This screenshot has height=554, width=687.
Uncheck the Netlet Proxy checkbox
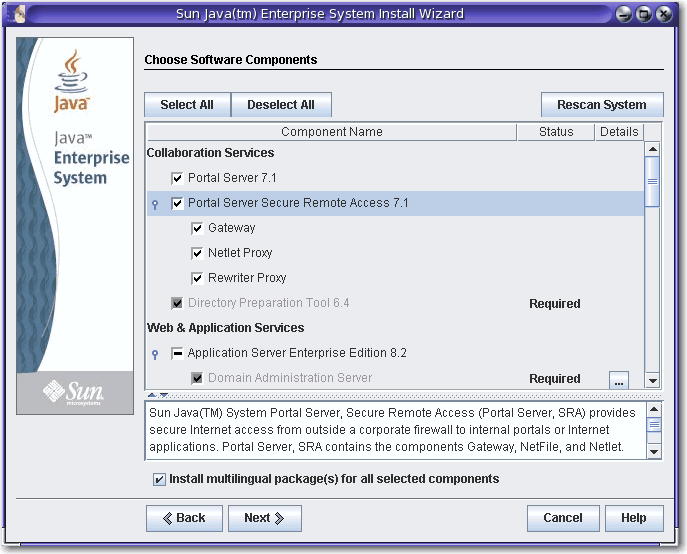click(197, 253)
